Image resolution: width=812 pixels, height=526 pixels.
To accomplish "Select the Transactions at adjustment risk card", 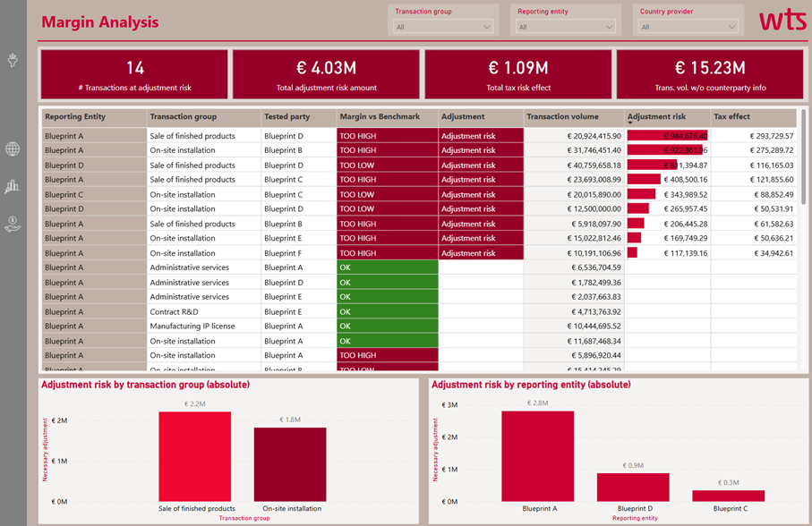I will (x=134, y=74).
